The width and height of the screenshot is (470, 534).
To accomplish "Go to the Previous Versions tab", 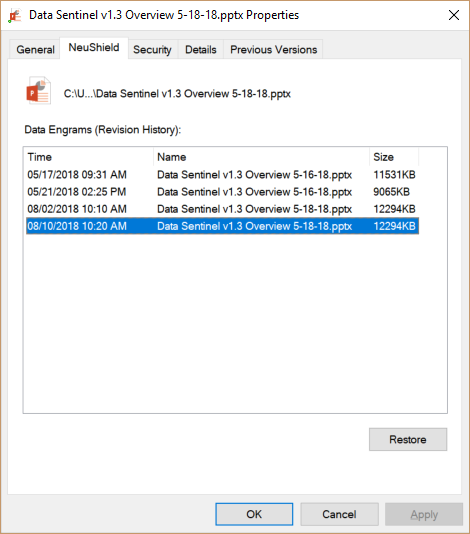I will coord(273,50).
